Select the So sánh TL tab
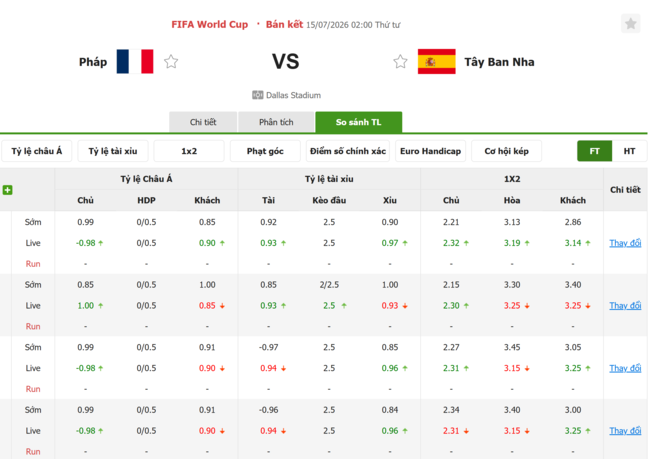 click(x=359, y=122)
